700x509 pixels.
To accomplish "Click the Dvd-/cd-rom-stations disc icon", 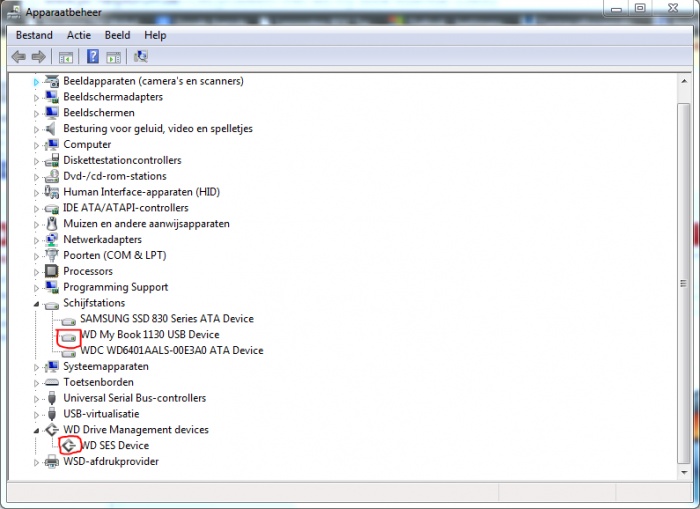I will tap(52, 176).
